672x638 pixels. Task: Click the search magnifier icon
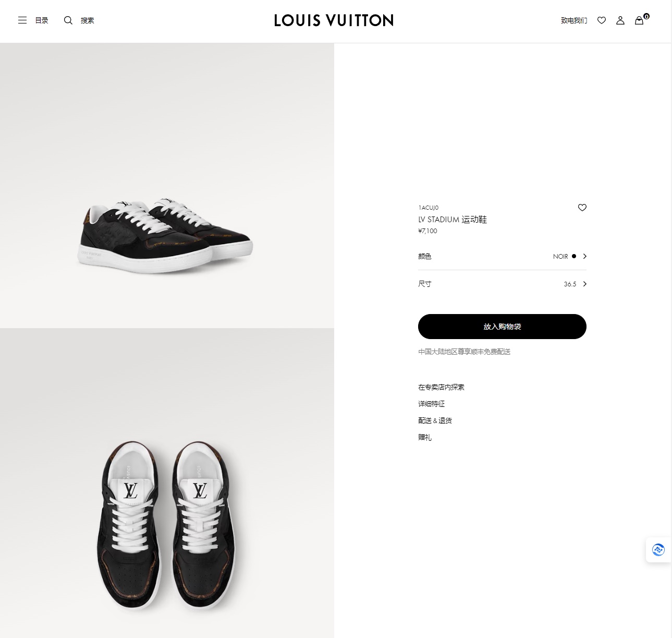(x=68, y=20)
